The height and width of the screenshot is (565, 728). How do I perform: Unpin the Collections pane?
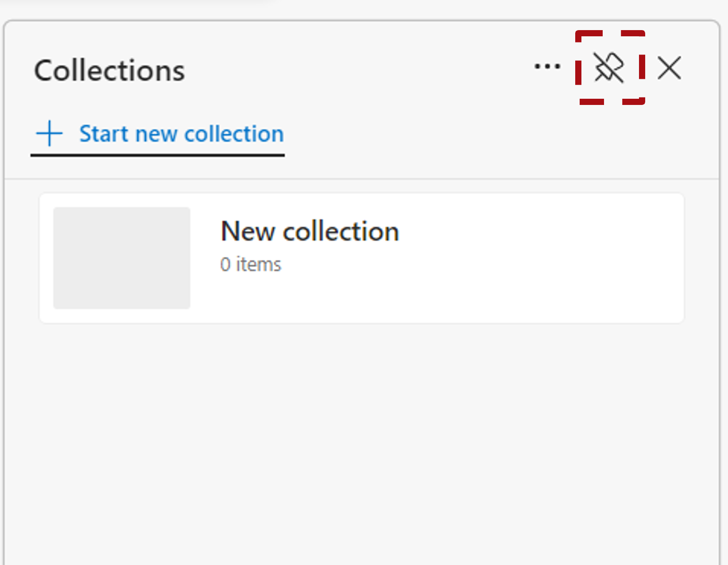[609, 68]
